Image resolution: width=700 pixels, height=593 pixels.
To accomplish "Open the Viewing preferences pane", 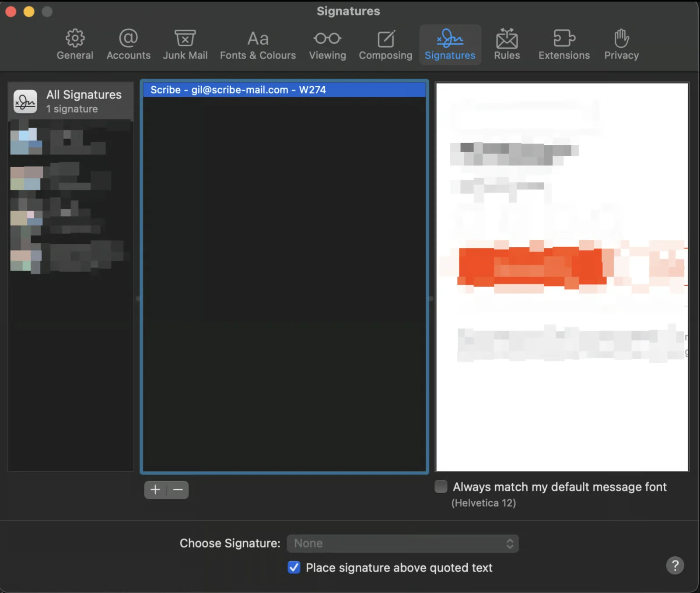I will (x=327, y=45).
